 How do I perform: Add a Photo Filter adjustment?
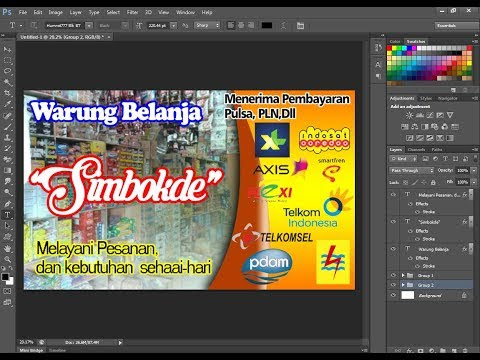point(435,127)
